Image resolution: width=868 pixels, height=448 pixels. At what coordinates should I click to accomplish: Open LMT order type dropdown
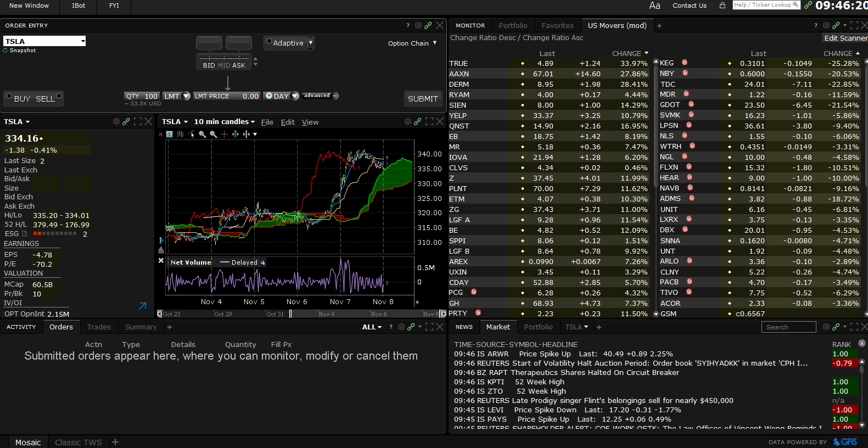click(186, 96)
